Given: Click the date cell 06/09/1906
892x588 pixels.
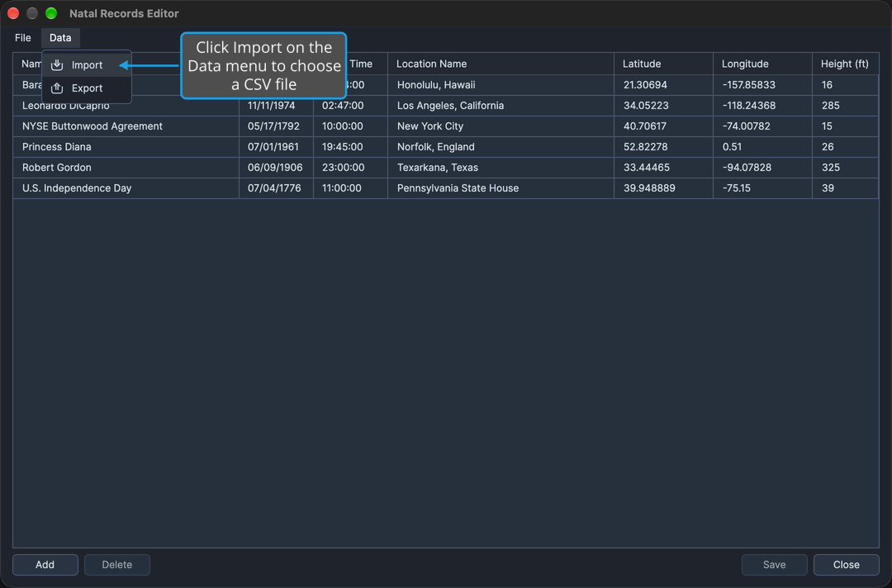Looking at the screenshot, I should (276, 168).
